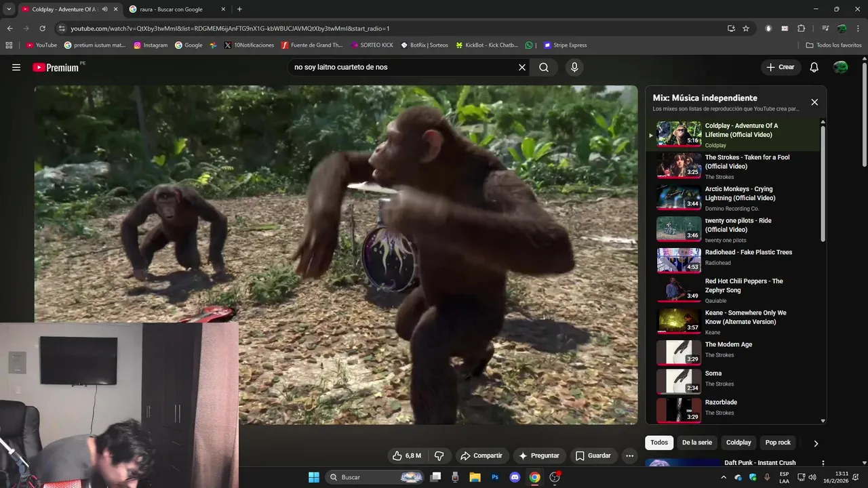Image resolution: width=868 pixels, height=488 pixels.
Task: Run search with the magnifier button
Action: [x=544, y=67]
